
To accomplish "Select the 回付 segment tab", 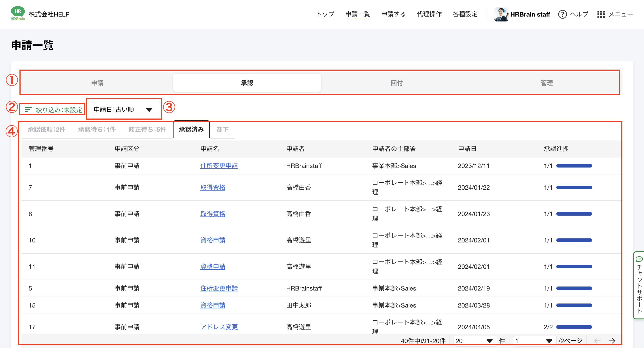I will point(397,83).
